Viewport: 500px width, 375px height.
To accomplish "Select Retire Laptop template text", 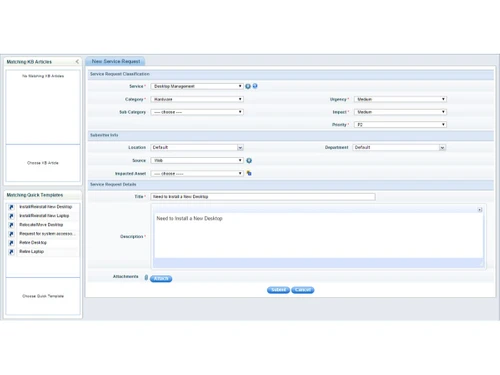I will (x=32, y=252).
